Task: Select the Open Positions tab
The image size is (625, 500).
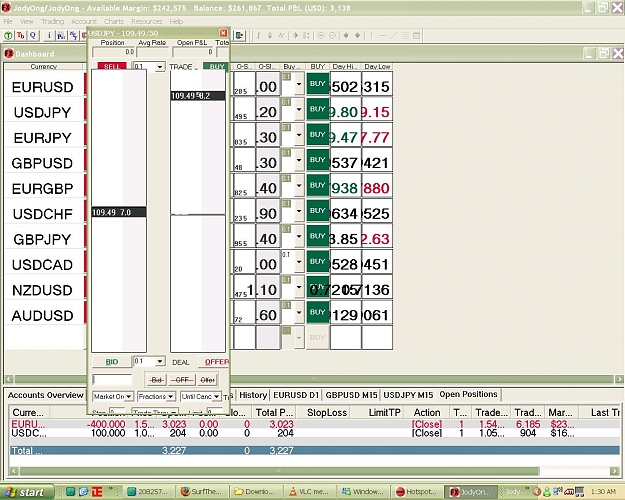Action: (468, 394)
